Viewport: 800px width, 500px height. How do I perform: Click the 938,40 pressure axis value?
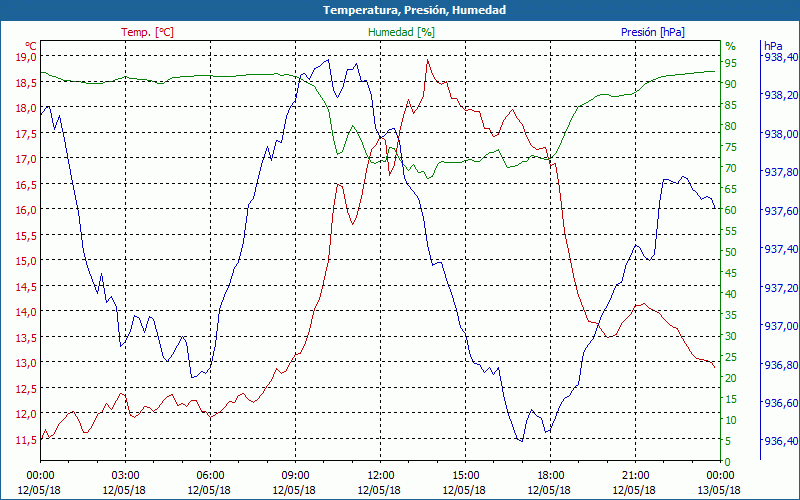[781, 57]
